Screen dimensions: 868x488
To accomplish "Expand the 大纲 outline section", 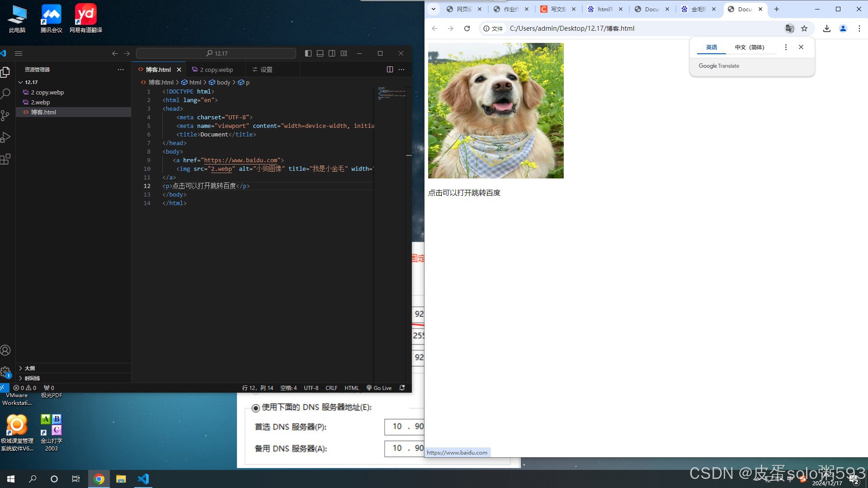I will pos(29,368).
